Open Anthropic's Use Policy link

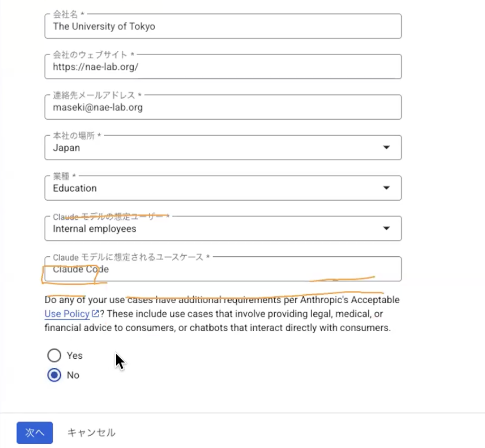[x=67, y=314]
